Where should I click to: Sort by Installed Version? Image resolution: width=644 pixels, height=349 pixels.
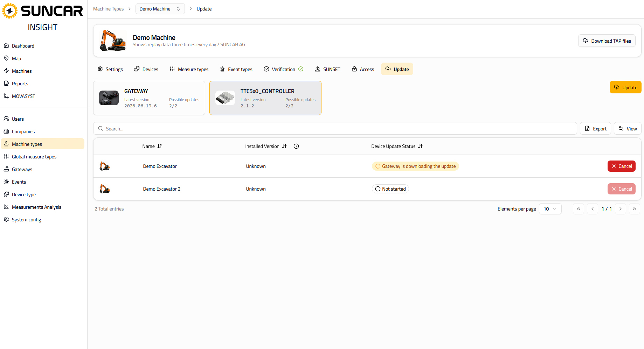coord(266,146)
